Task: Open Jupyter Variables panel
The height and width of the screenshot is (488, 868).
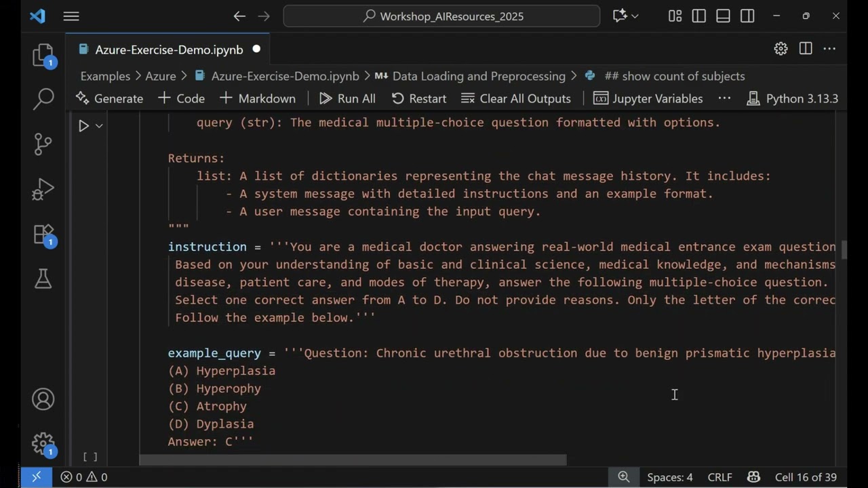Action: tap(648, 98)
